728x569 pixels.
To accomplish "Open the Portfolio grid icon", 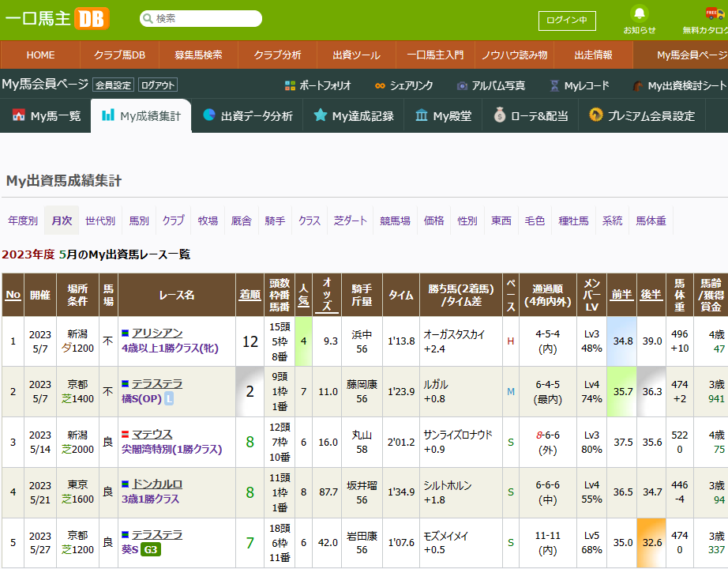I will [x=290, y=85].
